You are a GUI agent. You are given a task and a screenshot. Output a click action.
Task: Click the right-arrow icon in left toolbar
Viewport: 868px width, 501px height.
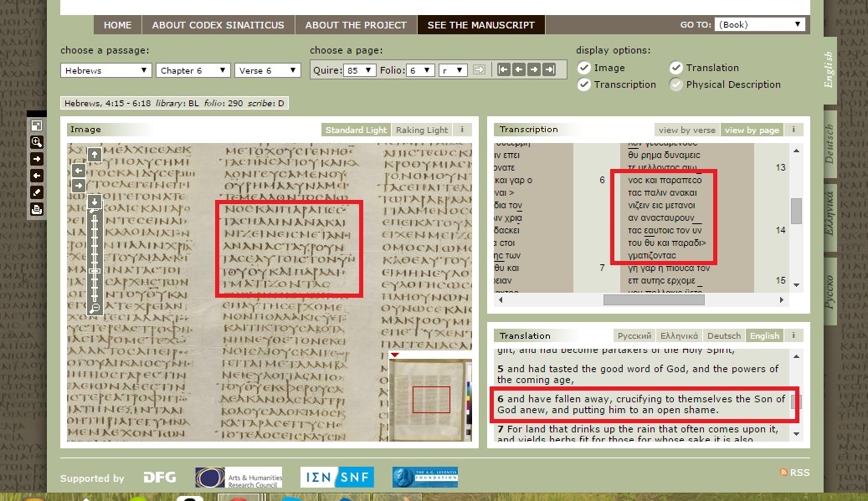37,159
